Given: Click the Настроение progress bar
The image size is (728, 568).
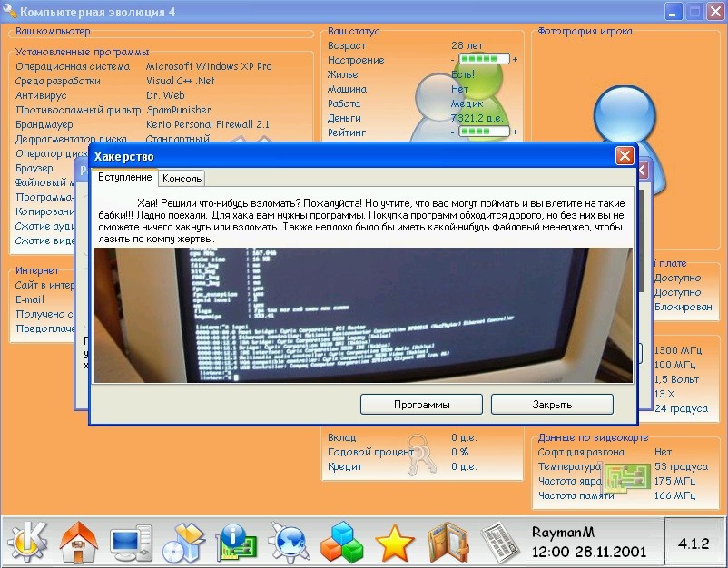Looking at the screenshot, I should tap(484, 59).
